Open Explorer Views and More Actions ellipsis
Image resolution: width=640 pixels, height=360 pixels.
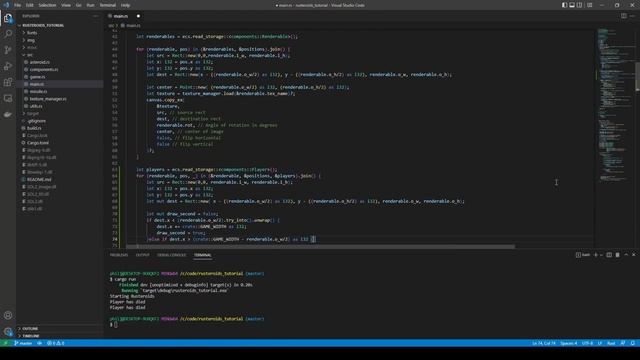[x=96, y=16]
